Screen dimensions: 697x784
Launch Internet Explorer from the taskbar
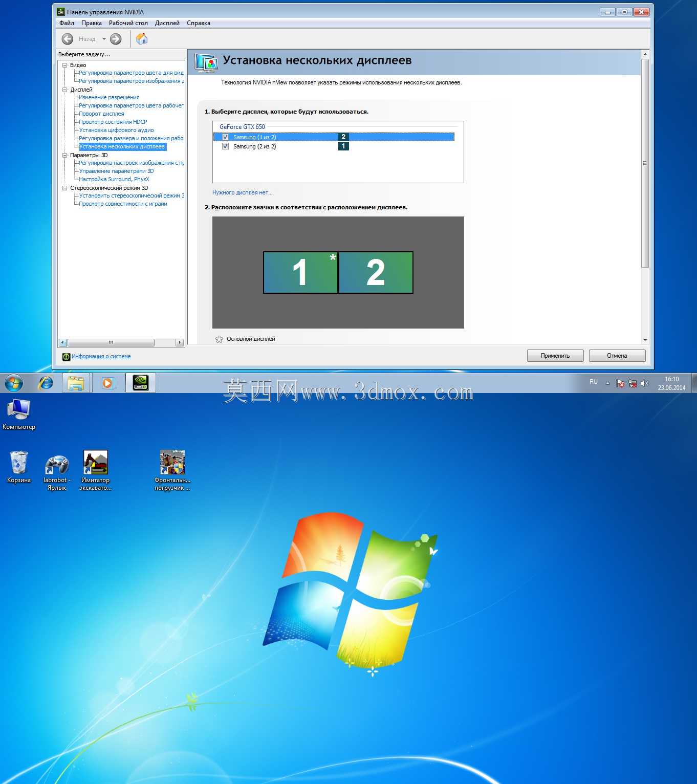pyautogui.click(x=46, y=383)
